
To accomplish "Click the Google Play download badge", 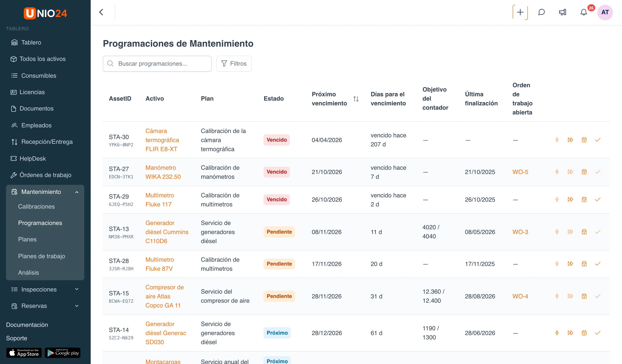I will (63, 353).
